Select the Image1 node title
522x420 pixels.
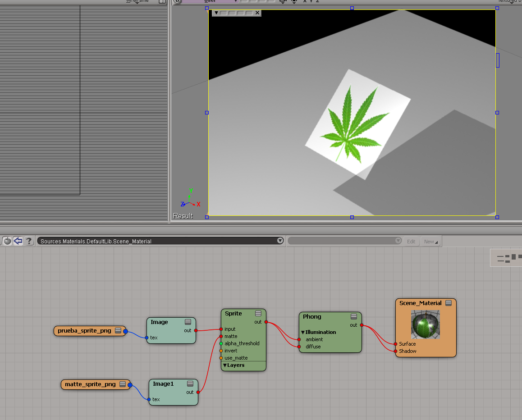tap(163, 384)
